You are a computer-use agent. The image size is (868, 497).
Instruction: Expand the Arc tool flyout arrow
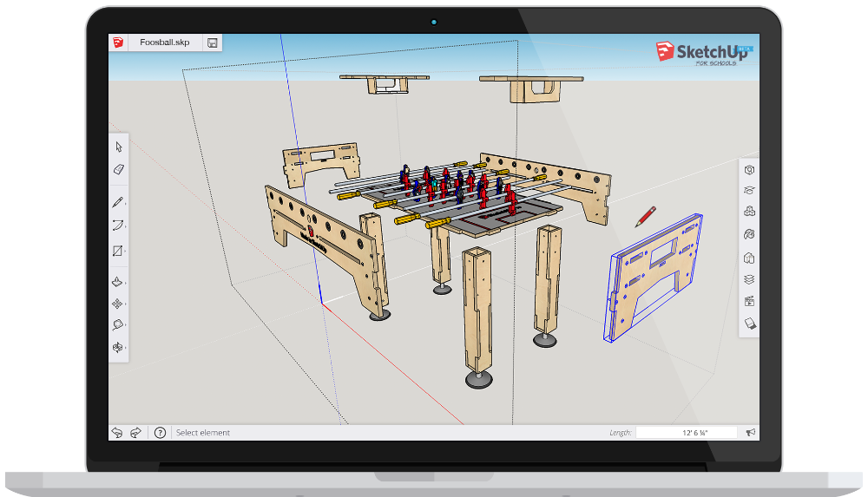(x=126, y=226)
